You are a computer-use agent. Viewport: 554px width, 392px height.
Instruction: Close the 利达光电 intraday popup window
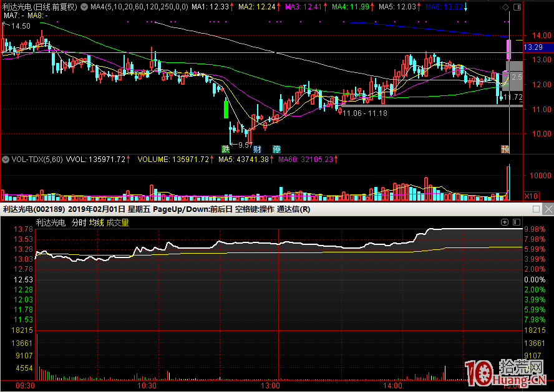tap(547, 209)
